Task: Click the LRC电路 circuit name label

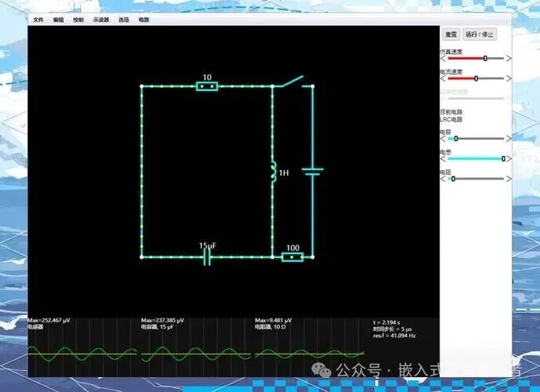Action: coord(451,120)
